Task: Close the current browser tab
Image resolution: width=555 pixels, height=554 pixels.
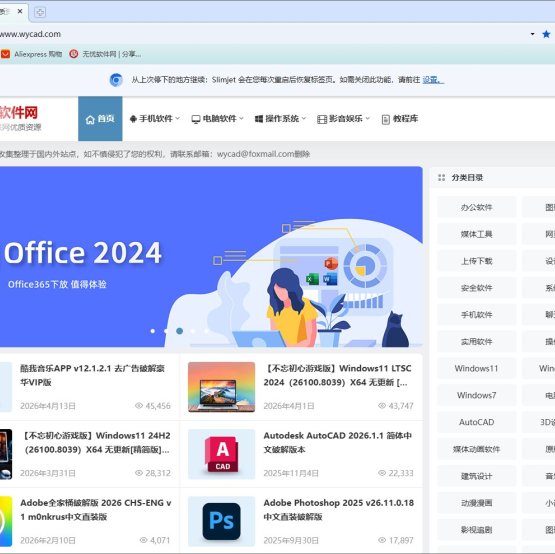Action: pos(20,12)
